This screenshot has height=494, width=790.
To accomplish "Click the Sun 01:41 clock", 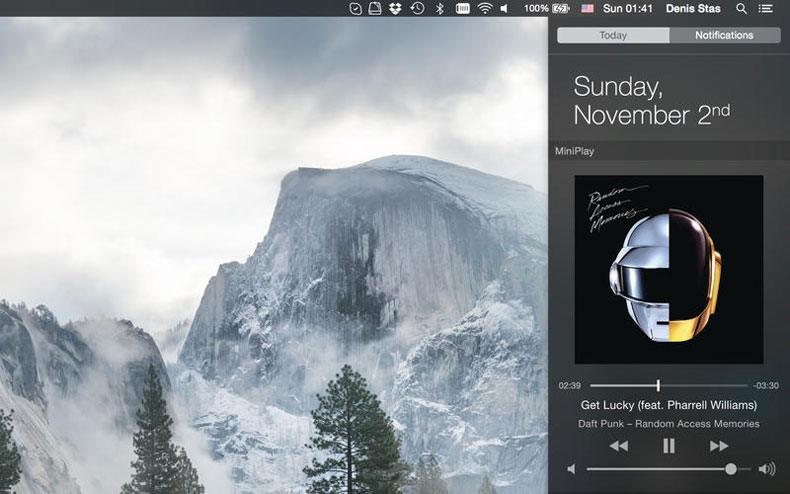I will [x=628, y=9].
